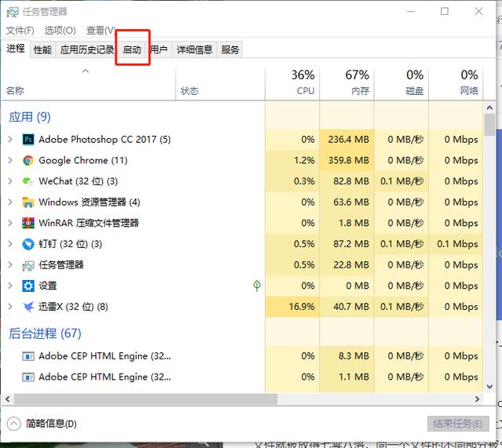The width and height of the screenshot is (502, 448).
Task: Sort by the 状态 column header
Action: coord(220,84)
